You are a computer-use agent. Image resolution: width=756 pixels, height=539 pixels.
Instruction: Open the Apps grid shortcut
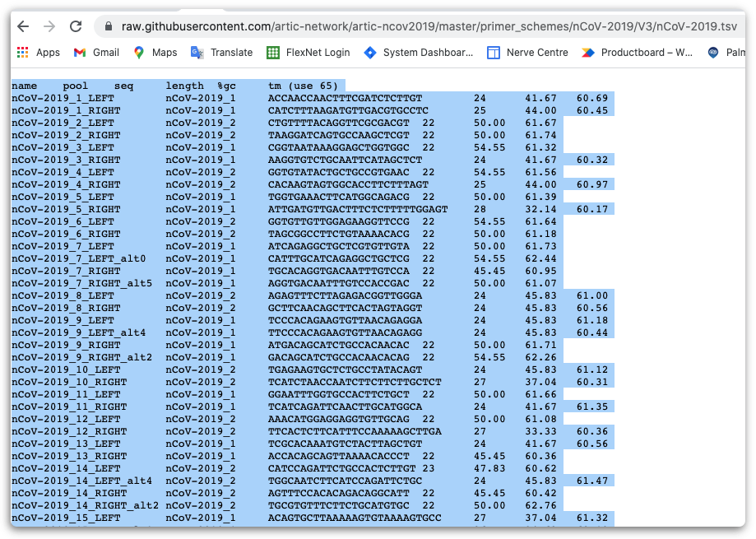24,52
